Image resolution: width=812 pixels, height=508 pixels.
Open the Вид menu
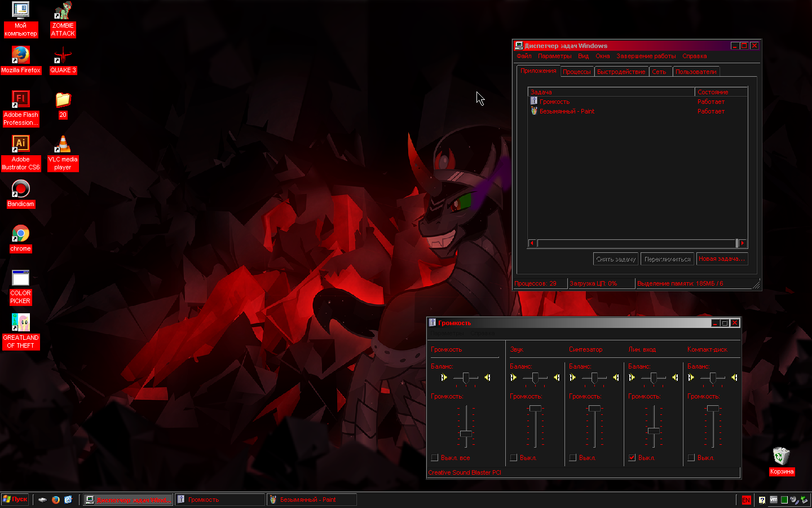coord(583,56)
